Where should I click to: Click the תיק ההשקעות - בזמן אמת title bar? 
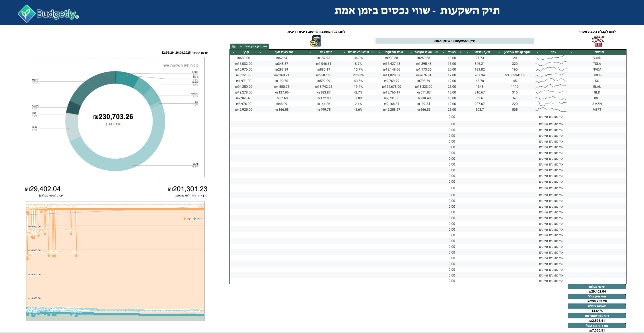coord(455,41)
